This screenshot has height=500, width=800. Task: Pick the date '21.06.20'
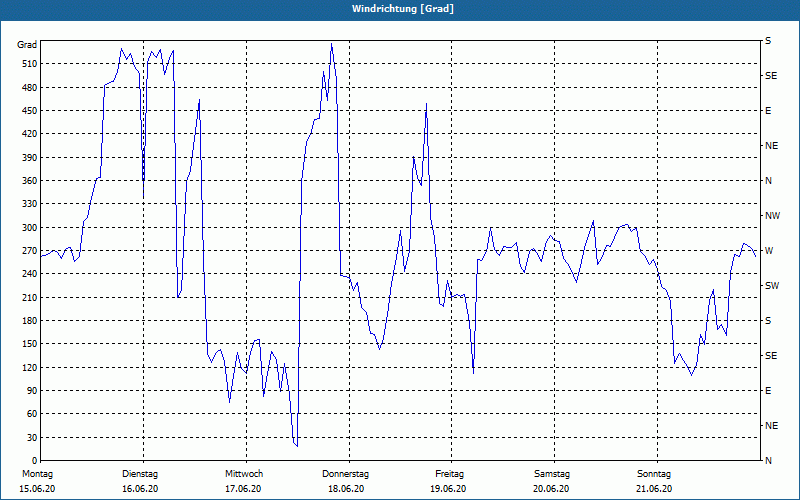(654, 489)
